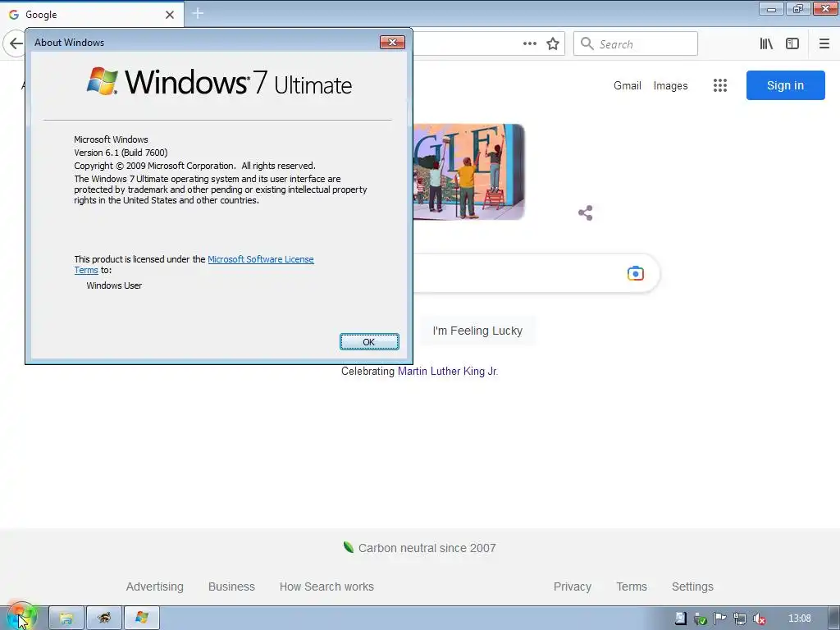Open the Advertising footer link
The height and width of the screenshot is (630, 840).
(x=155, y=587)
